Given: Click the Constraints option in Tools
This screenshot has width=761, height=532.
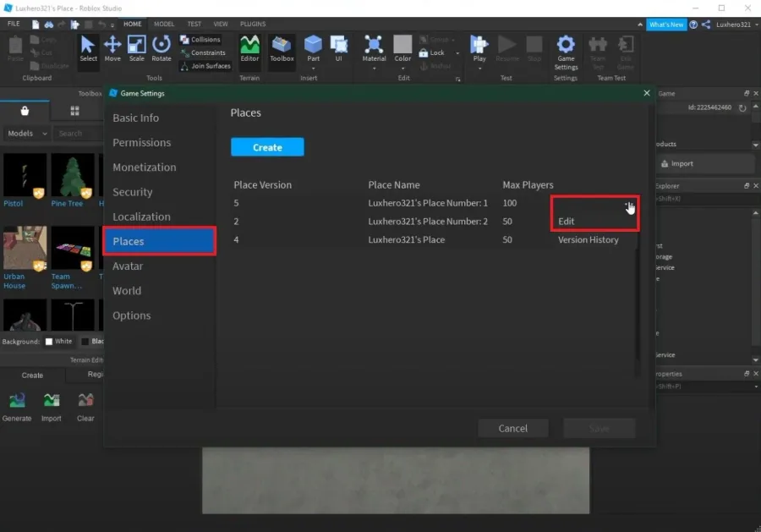Looking at the screenshot, I should tap(203, 52).
